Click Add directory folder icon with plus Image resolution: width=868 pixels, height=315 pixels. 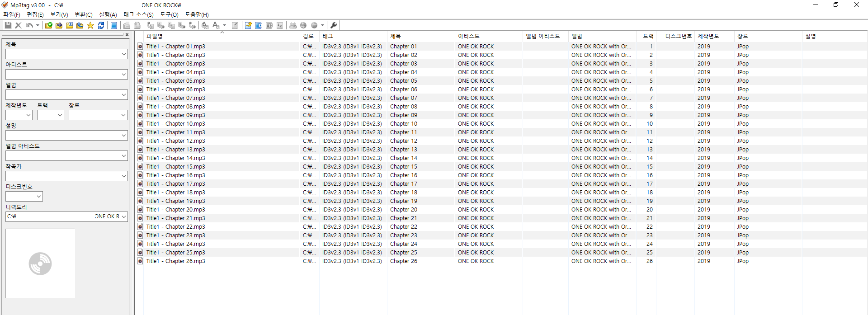pyautogui.click(x=59, y=25)
